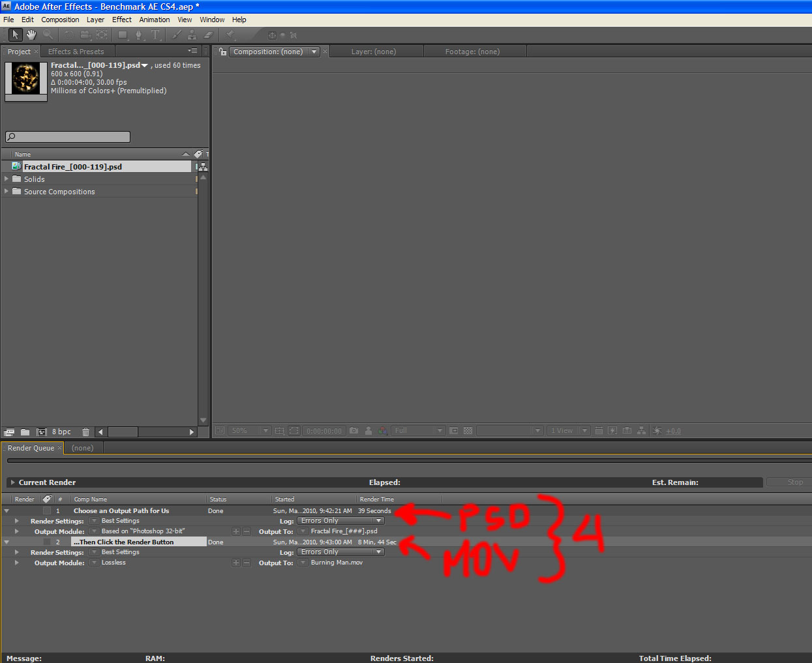Select the Unified Camera tool
812x663 pixels.
coord(85,35)
